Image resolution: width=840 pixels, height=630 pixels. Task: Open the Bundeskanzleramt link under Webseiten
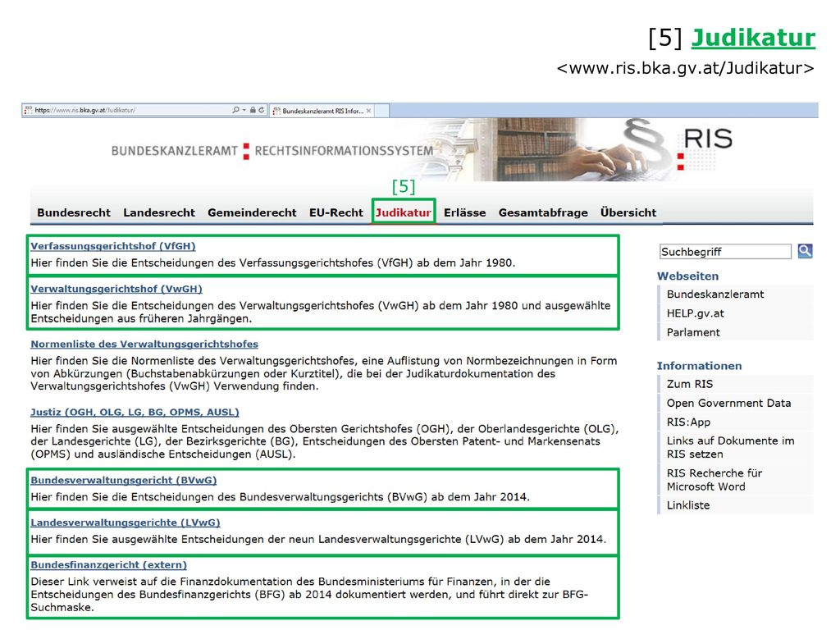(x=715, y=294)
